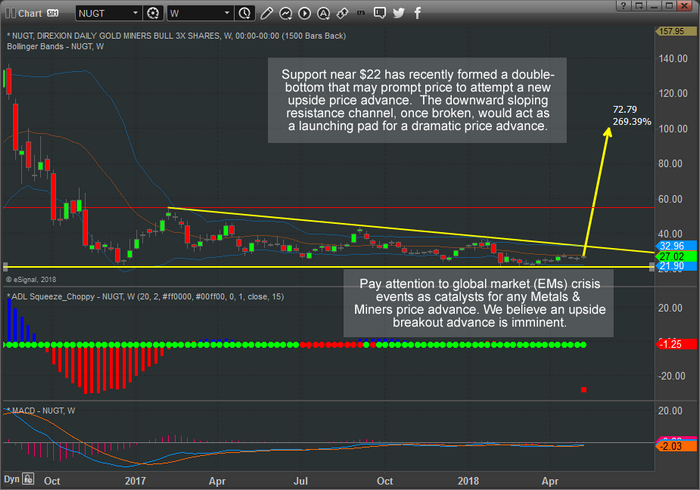Screen dimensions: 700x490
Task: Share the chart to Twitter
Action: 399,13
